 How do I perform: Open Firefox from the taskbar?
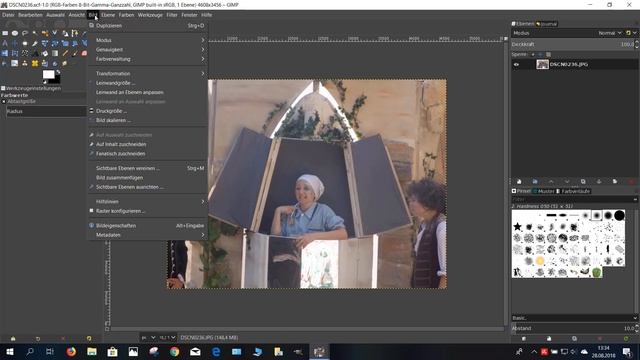(71, 351)
